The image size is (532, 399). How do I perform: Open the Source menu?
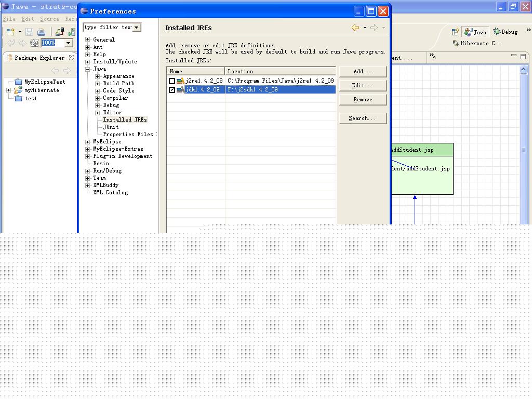pos(49,19)
